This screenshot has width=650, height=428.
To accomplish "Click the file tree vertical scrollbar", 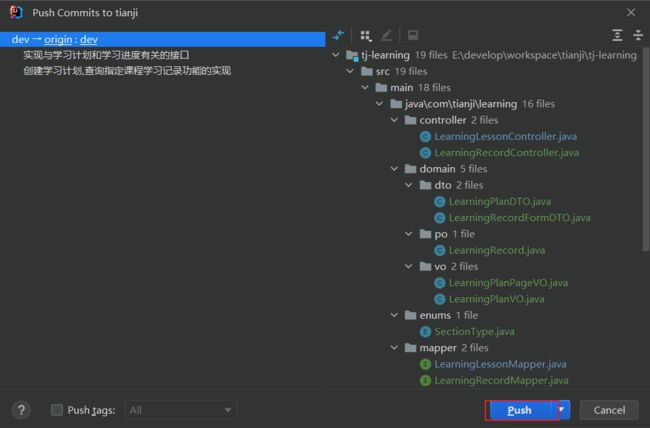I will [645, 149].
